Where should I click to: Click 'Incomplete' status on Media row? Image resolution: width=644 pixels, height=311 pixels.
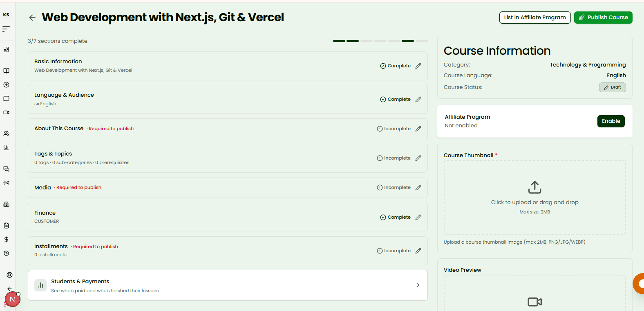(394, 188)
